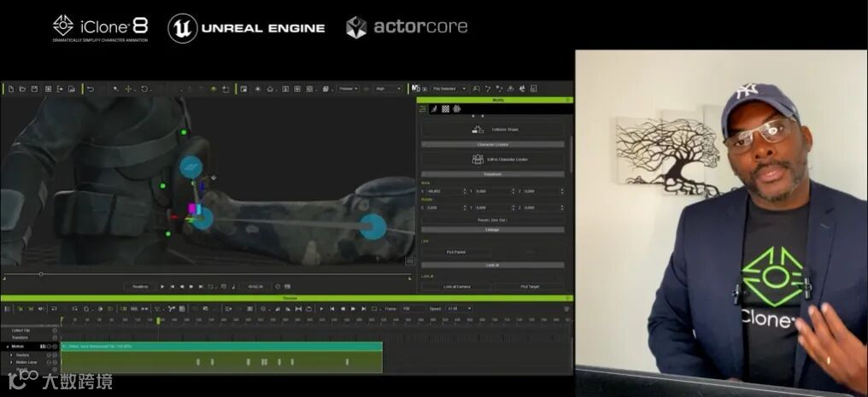Click the Move Z stepper arrows

pos(562,190)
